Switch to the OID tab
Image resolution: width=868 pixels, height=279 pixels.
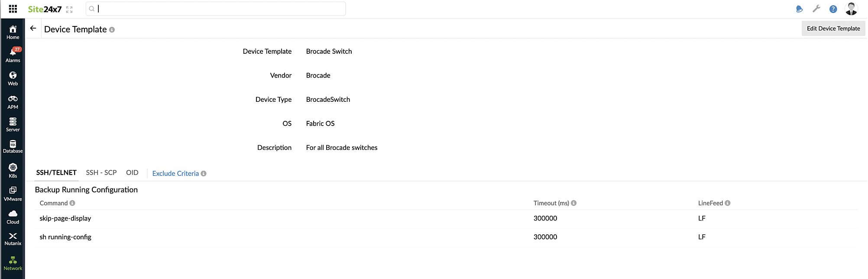click(132, 172)
